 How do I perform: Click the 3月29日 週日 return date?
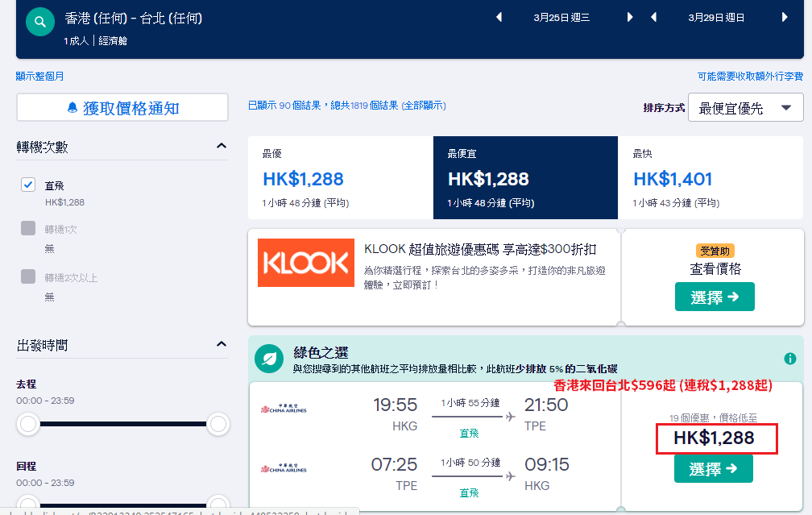[x=716, y=18]
